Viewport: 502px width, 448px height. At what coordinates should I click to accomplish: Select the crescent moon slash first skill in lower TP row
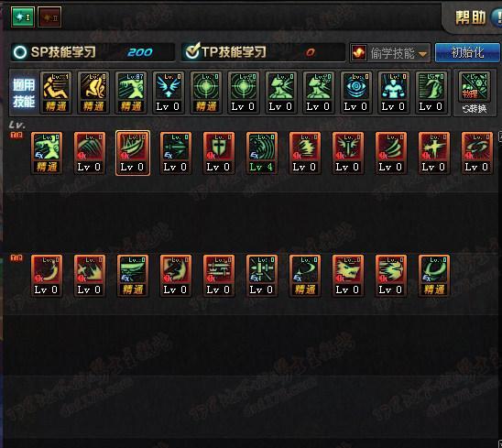tap(47, 276)
